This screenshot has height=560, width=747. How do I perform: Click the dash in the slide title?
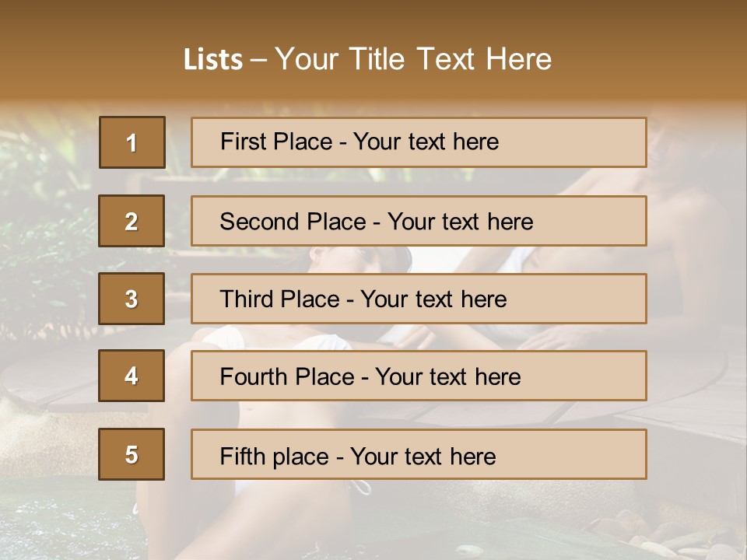tap(258, 60)
